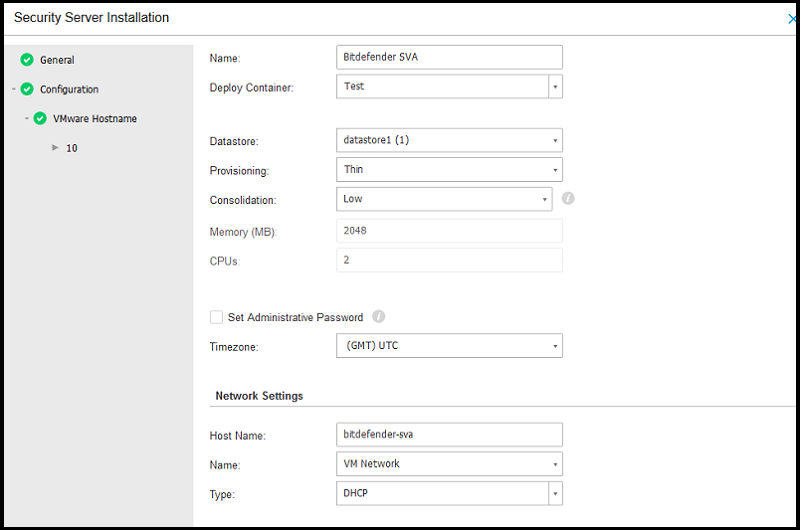Click the Host Name input field
The height and width of the screenshot is (530, 800).
(x=450, y=435)
